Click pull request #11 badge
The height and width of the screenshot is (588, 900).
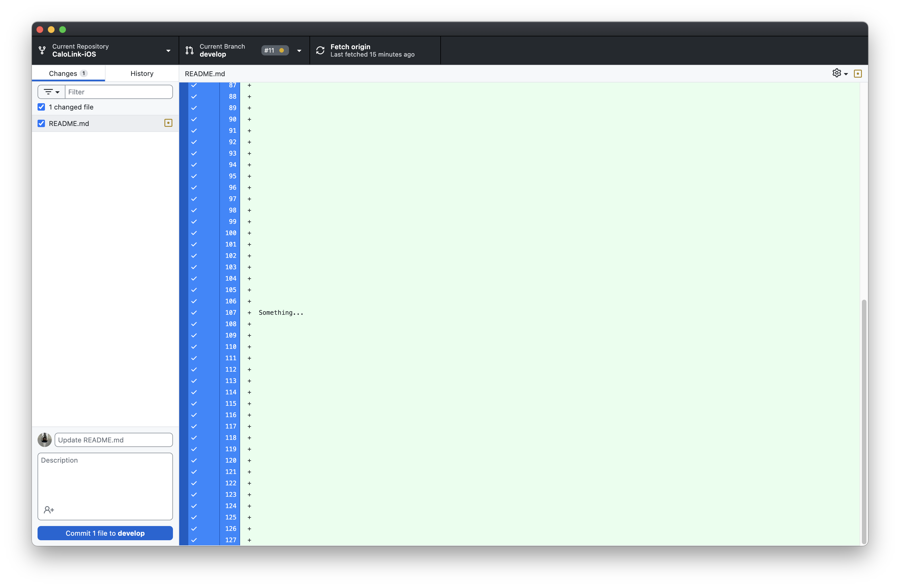pyautogui.click(x=274, y=50)
